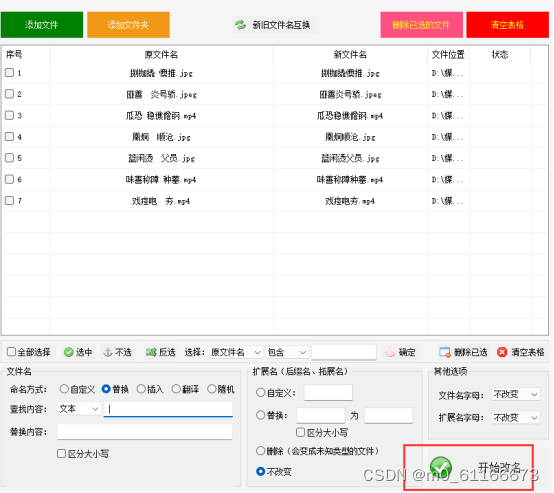The width and height of the screenshot is (554, 493).
Task: Click the 添加文件 green button
Action: [42, 25]
